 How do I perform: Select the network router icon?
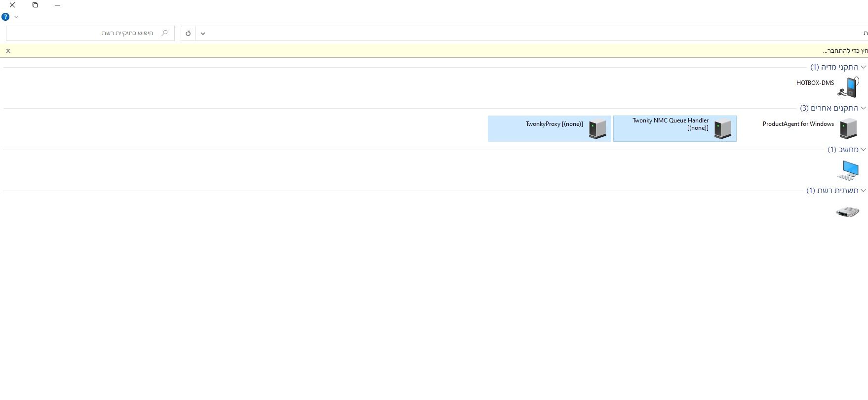(847, 212)
